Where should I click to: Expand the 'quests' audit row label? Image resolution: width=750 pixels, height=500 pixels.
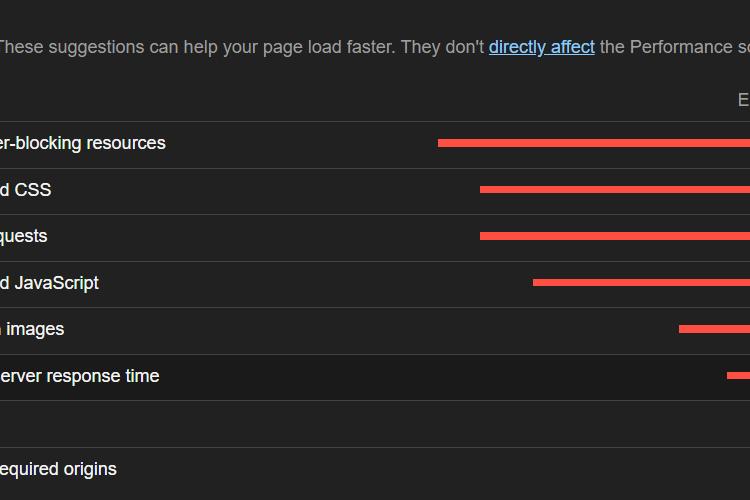click(x=24, y=236)
